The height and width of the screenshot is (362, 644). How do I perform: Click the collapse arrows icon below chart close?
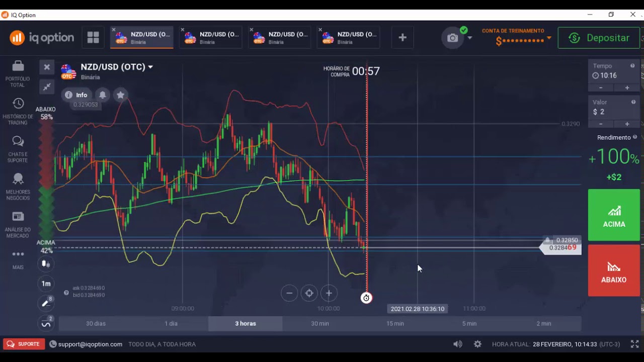[46, 87]
